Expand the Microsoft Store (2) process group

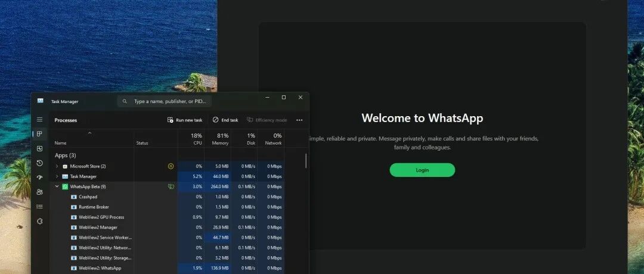point(57,166)
